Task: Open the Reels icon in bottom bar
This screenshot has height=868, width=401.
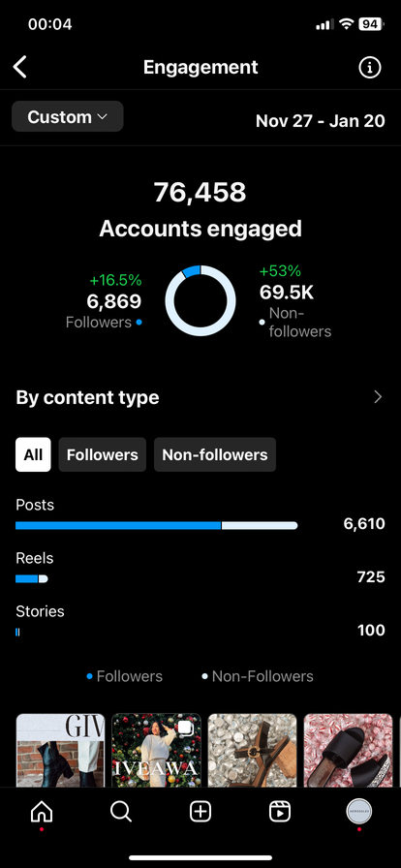Action: 280,812
